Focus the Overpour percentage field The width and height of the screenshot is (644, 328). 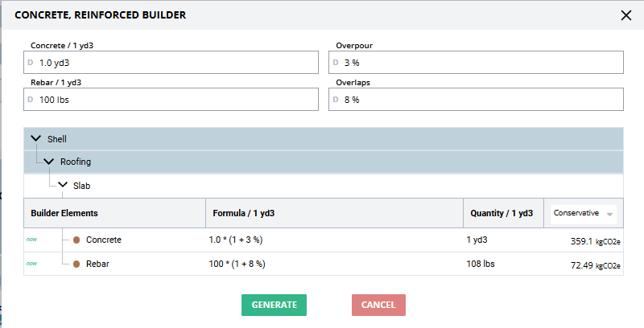(x=483, y=62)
